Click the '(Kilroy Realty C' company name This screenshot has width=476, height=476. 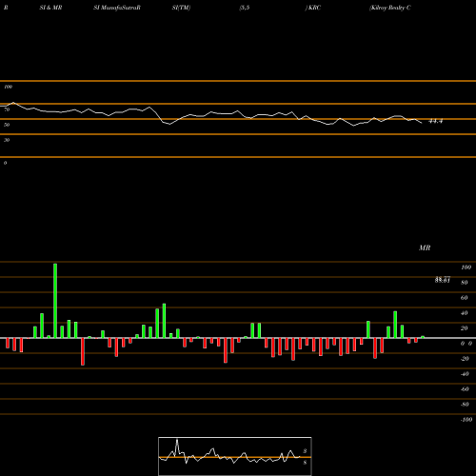click(390, 8)
